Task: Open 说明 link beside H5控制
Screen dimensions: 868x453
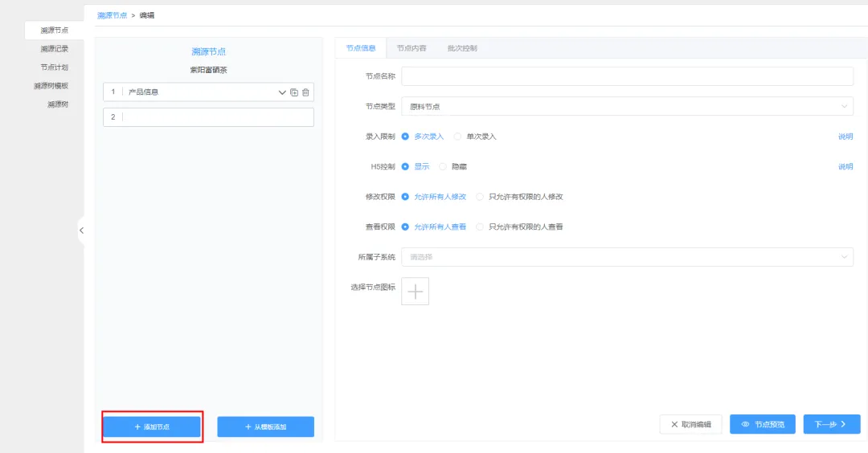Action: (845, 166)
